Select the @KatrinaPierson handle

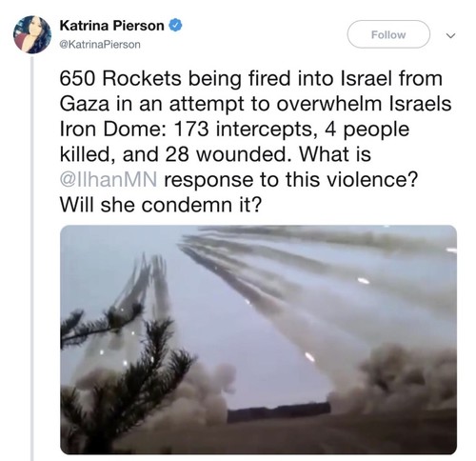(100, 45)
